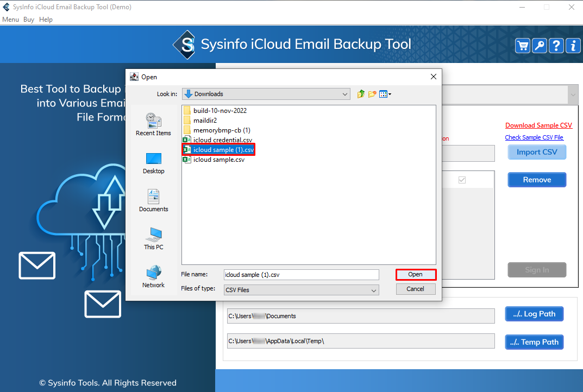Expand the Look in Downloads dropdown

coord(346,94)
